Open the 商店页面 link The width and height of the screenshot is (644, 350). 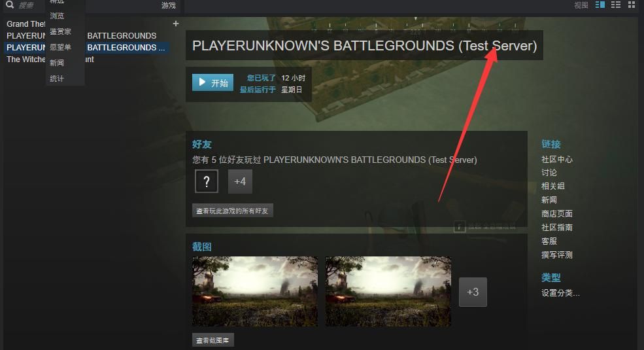point(557,214)
